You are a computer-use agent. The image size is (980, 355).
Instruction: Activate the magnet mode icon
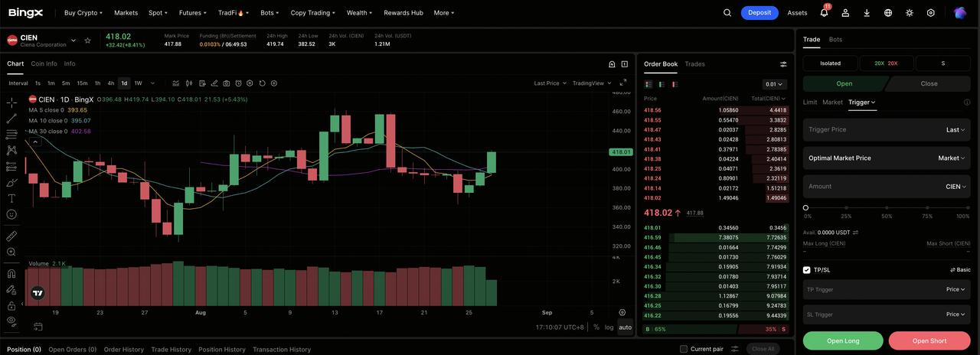tap(11, 274)
